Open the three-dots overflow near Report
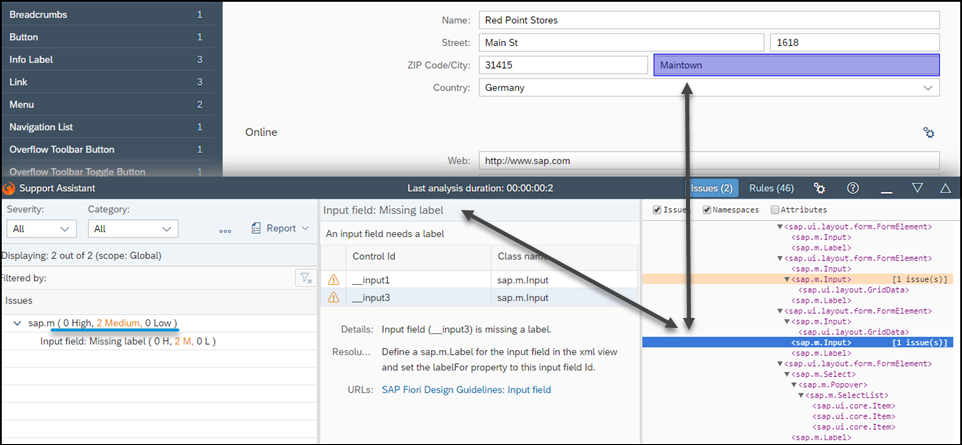The width and height of the screenshot is (962, 445). tap(225, 230)
